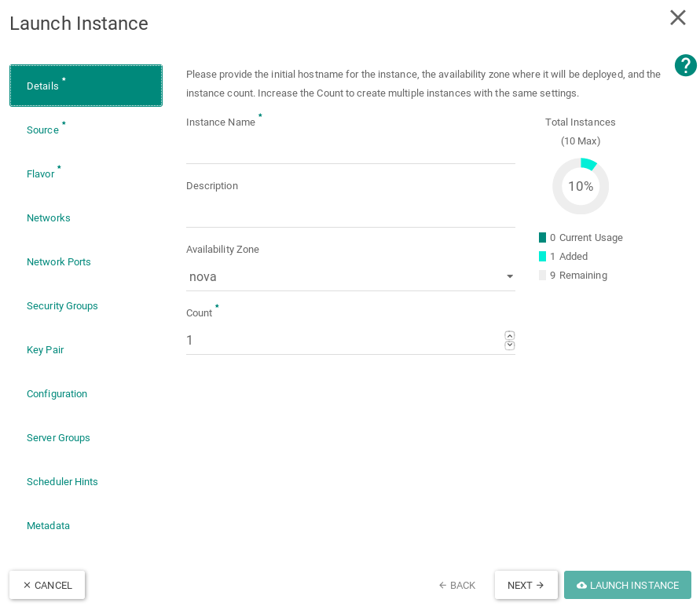Click the cloud icon on Launch Instance button
This screenshot has width=700, height=610.
click(582, 585)
